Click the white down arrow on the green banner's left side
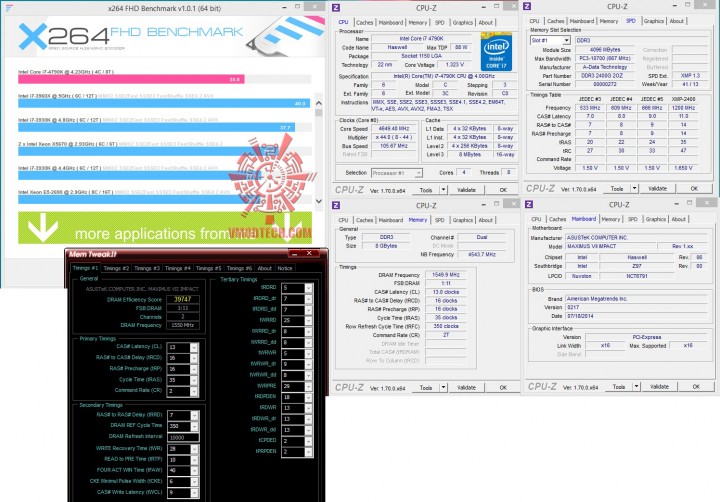 click(x=43, y=227)
